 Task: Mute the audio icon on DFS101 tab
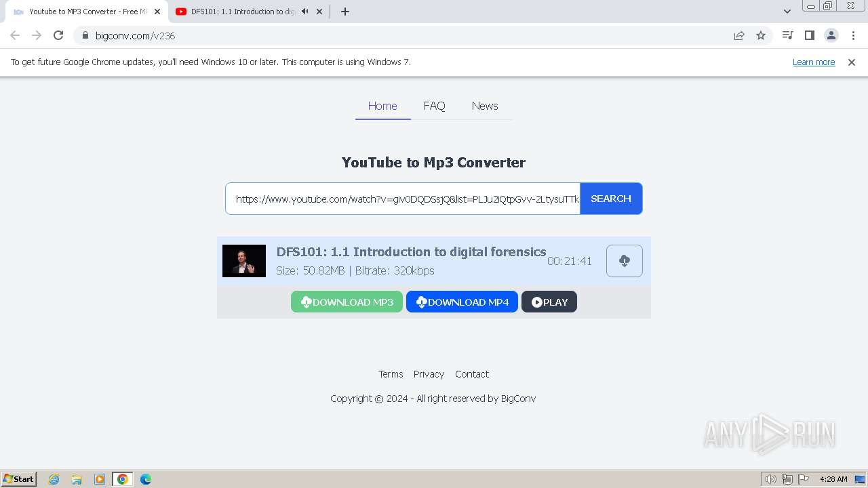(x=304, y=12)
